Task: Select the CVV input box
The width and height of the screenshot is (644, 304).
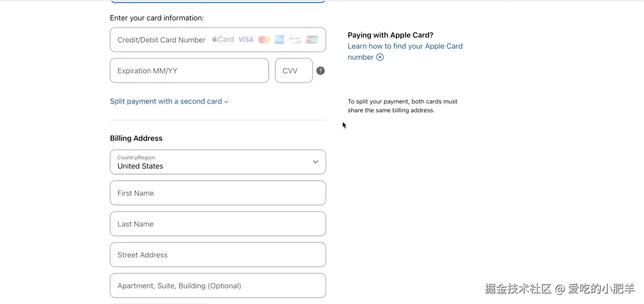Action: 293,71
